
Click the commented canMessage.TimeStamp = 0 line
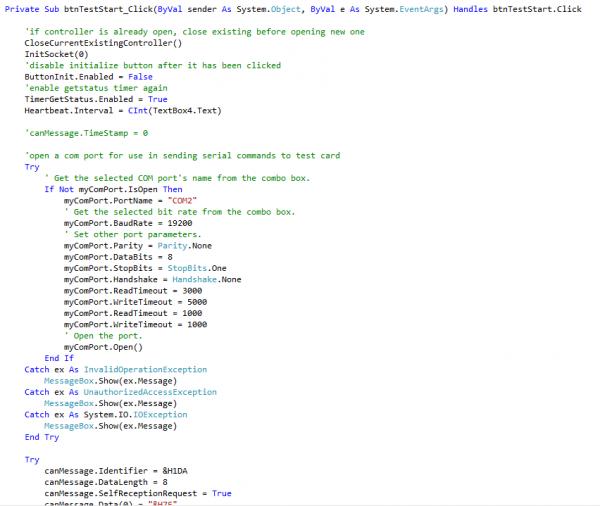tap(86, 133)
